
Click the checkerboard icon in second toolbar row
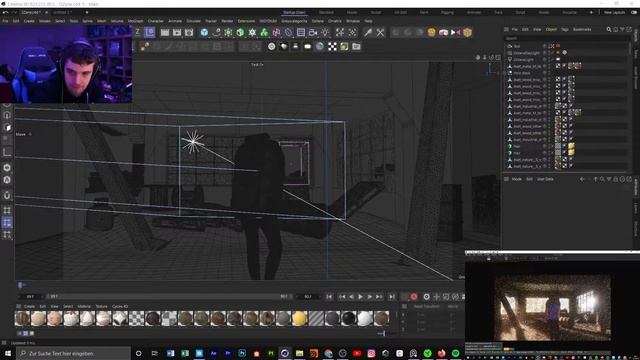tap(332, 47)
